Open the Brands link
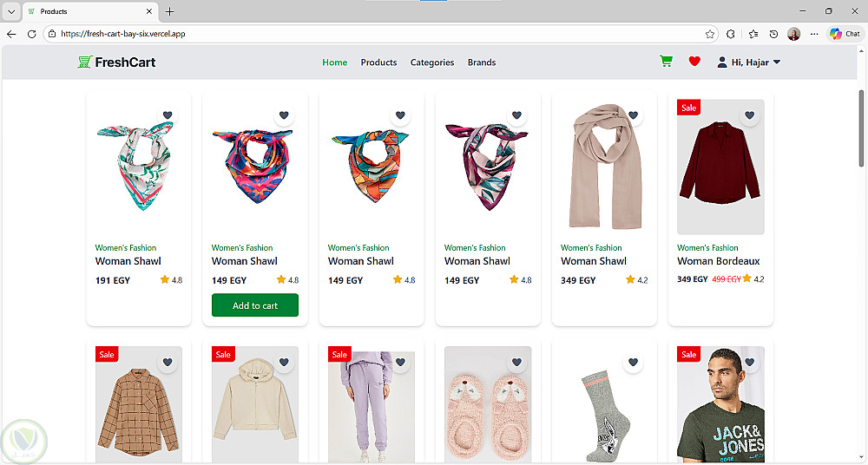The width and height of the screenshot is (868, 465). click(482, 62)
